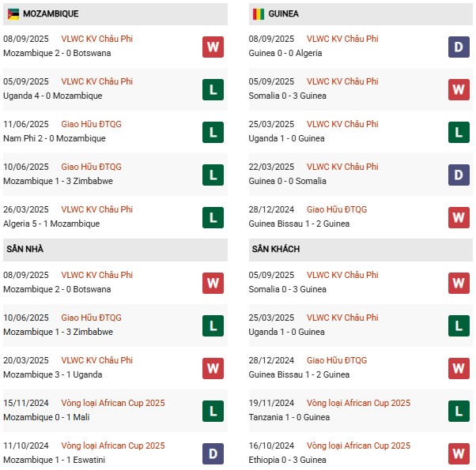This screenshot has width=476, height=470.
Task: Click the Mozambique 1 - 1 Eswatini match result
Action: 55,460
